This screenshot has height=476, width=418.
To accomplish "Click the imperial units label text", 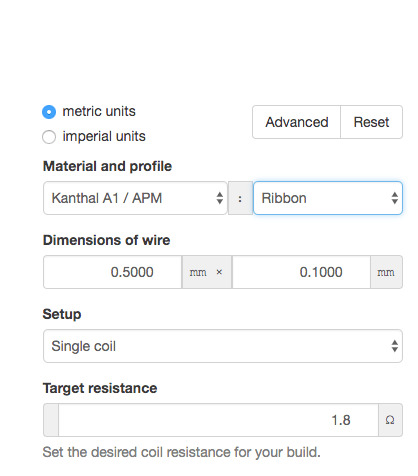I will [x=104, y=136].
